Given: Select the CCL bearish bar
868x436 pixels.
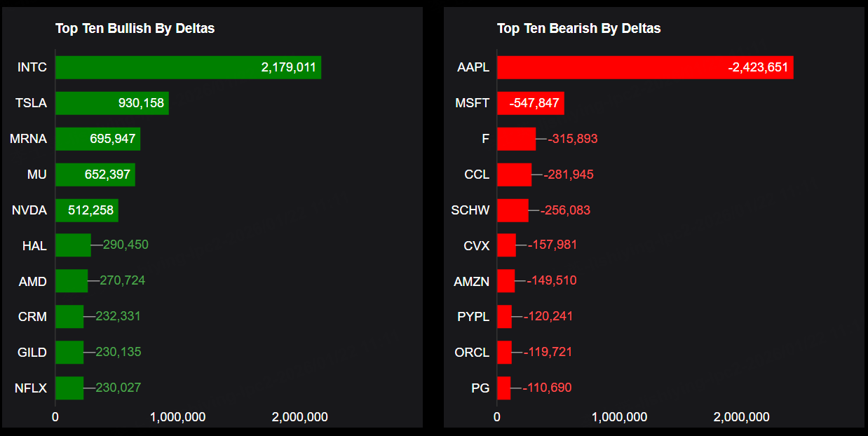Looking at the screenshot, I should [514, 175].
